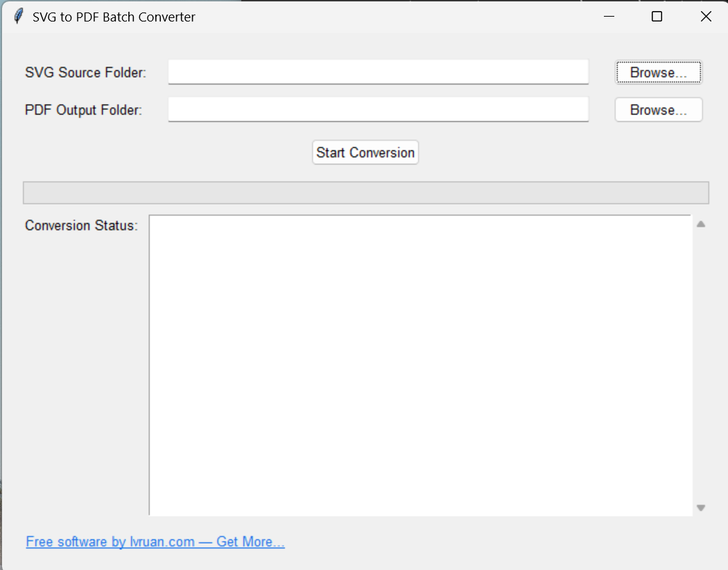Open Browse dialog for PDF Output Folder
The image size is (728, 570).
point(657,110)
